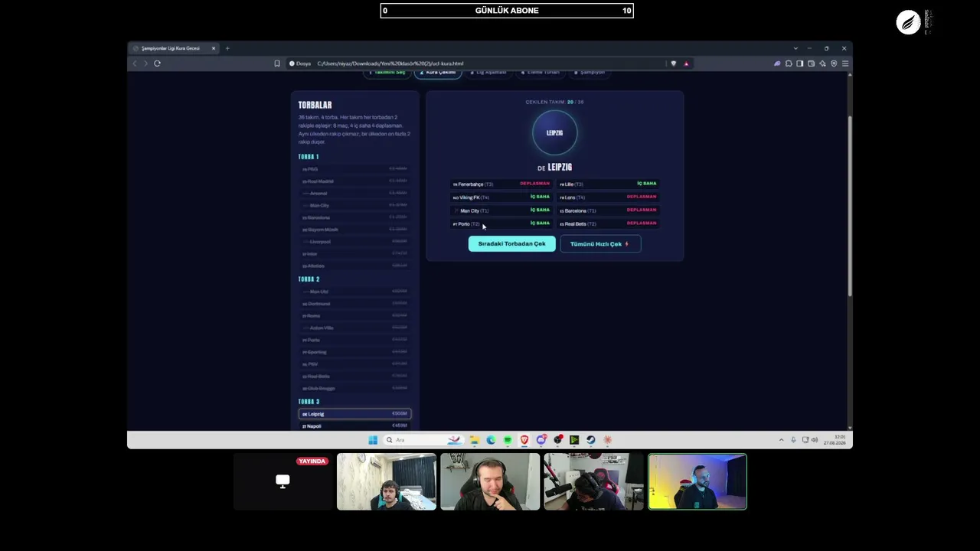Launch Microsoft Edge from the taskbar
This screenshot has width=980, height=551.
(x=491, y=440)
